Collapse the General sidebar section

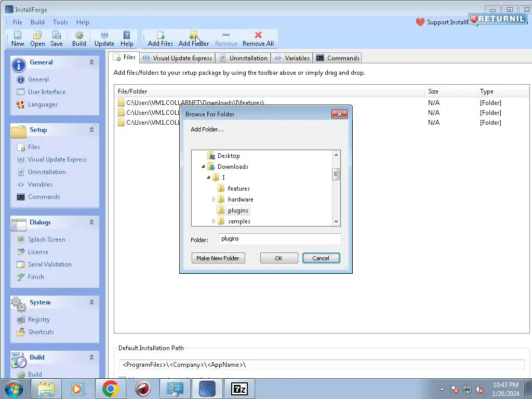click(91, 62)
